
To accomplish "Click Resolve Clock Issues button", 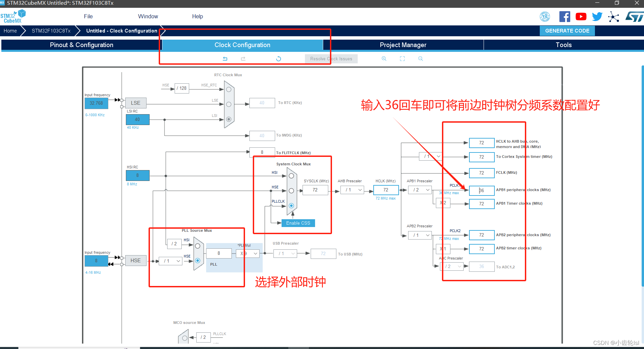I will 331,59.
